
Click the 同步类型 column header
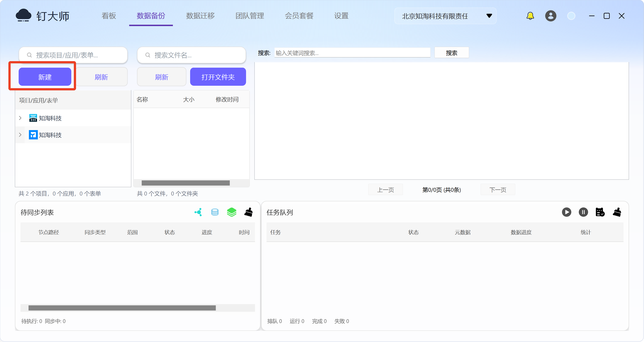pos(95,232)
